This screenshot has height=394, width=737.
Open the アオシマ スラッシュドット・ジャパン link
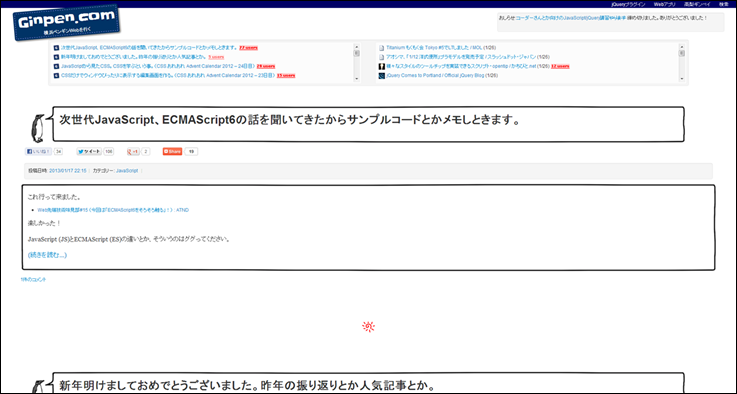pos(461,57)
